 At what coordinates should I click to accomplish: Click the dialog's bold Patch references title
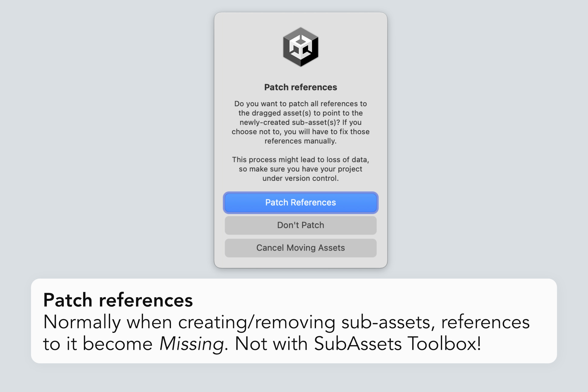(x=300, y=87)
